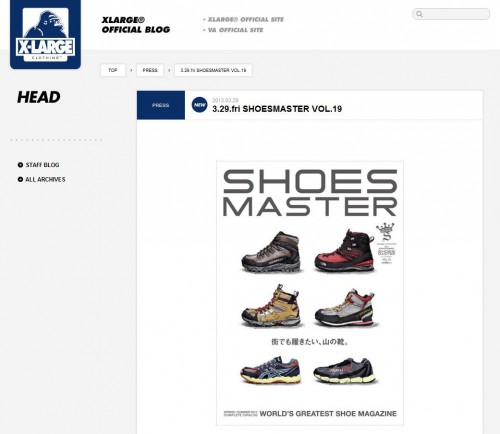The width and height of the screenshot is (500, 434).
Task: Click the XLARGE OFFICIAL BLOG title
Action: coord(136,25)
